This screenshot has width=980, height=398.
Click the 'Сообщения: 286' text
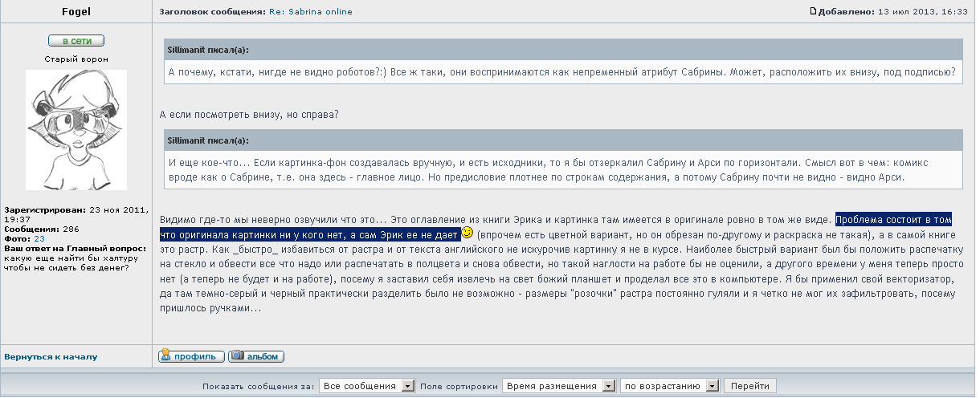(x=42, y=229)
